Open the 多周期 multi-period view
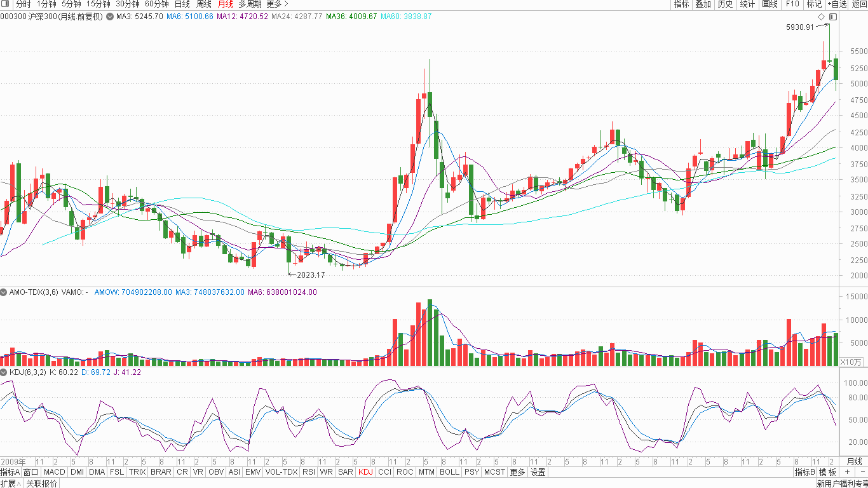 pos(250,4)
